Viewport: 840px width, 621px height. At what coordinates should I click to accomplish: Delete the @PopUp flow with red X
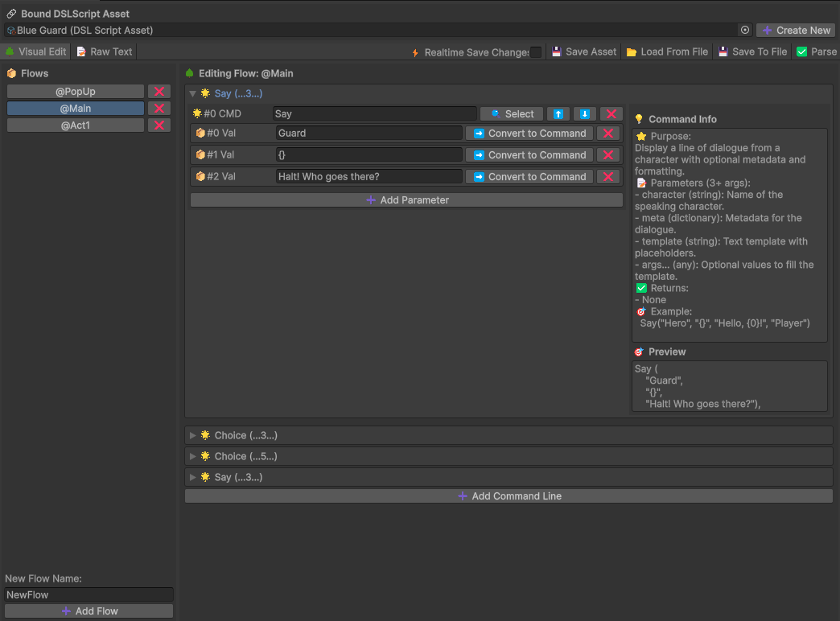[159, 92]
